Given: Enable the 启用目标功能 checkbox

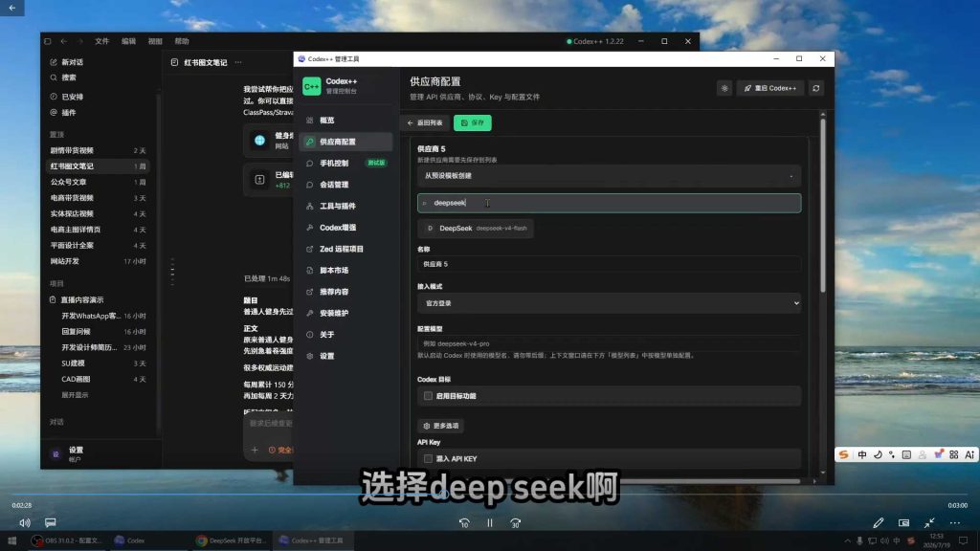Looking at the screenshot, I should tap(428, 396).
